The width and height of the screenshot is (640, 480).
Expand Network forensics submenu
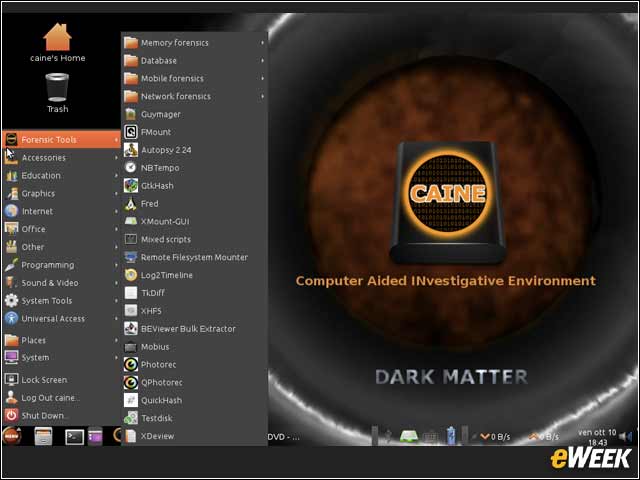pos(194,96)
